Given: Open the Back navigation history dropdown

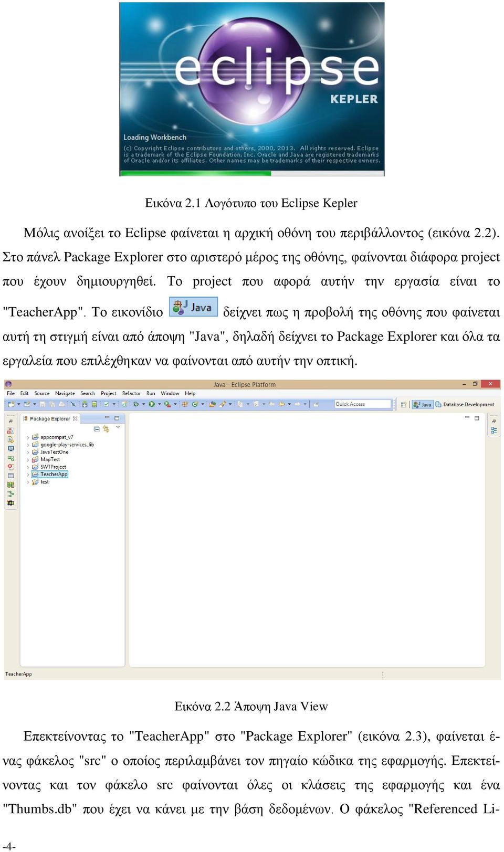Looking at the screenshot, I should (289, 404).
